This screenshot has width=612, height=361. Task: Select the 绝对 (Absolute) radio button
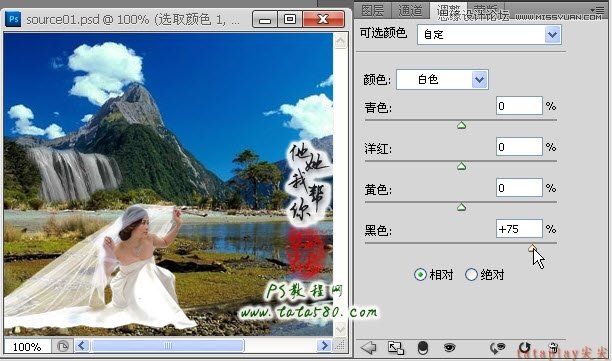471,275
